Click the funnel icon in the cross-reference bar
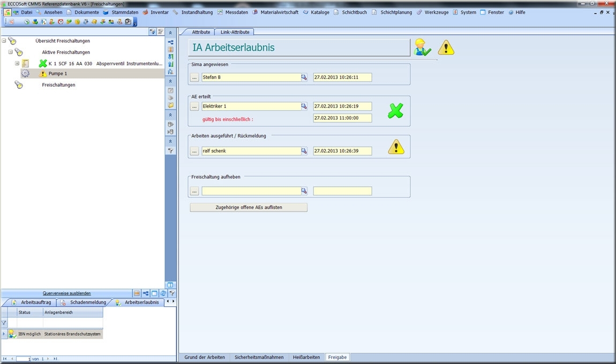616x364 pixels. tap(172, 293)
